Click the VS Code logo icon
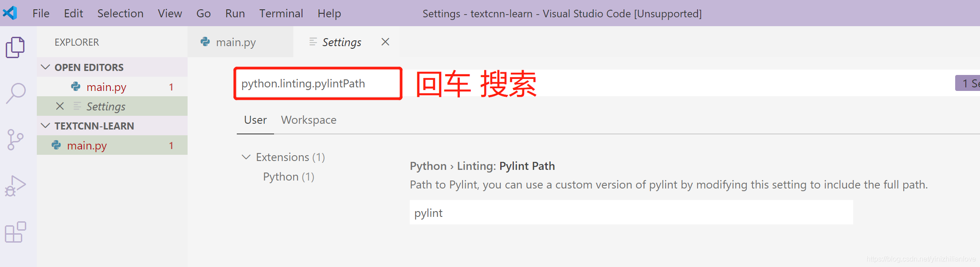980x267 pixels. 10,13
